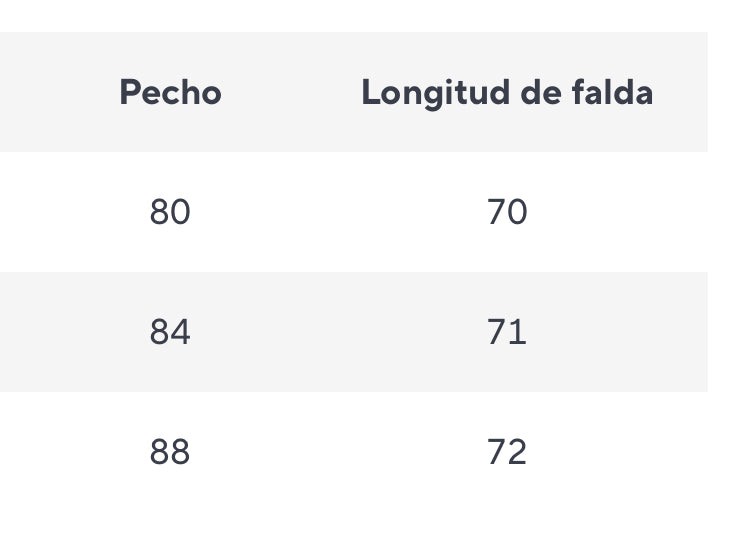Screen dimensions: 744x538
Task: Click the Pecho column header
Action: [170, 93]
